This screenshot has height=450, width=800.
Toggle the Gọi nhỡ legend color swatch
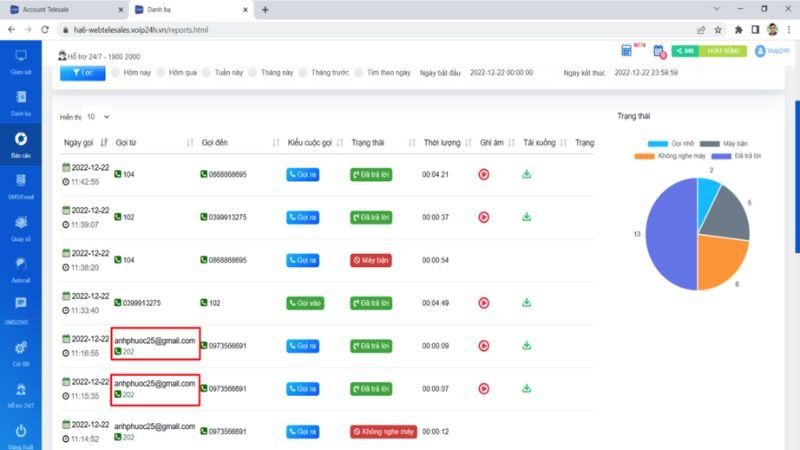tap(658, 144)
